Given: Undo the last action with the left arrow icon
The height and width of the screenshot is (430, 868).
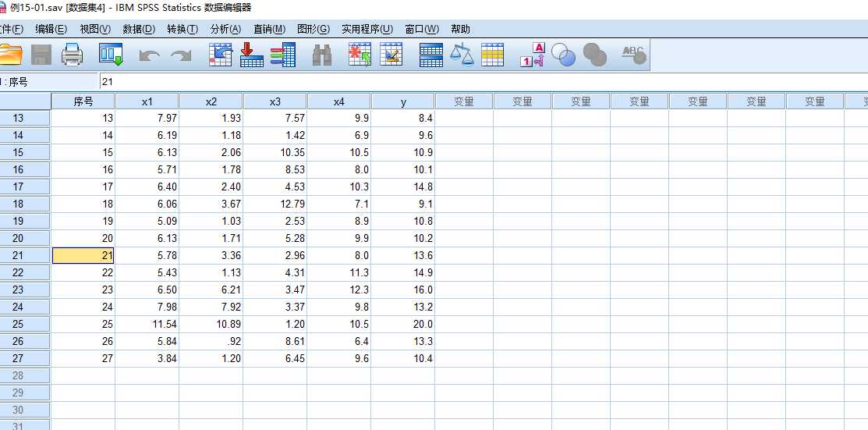Looking at the screenshot, I should coord(150,55).
